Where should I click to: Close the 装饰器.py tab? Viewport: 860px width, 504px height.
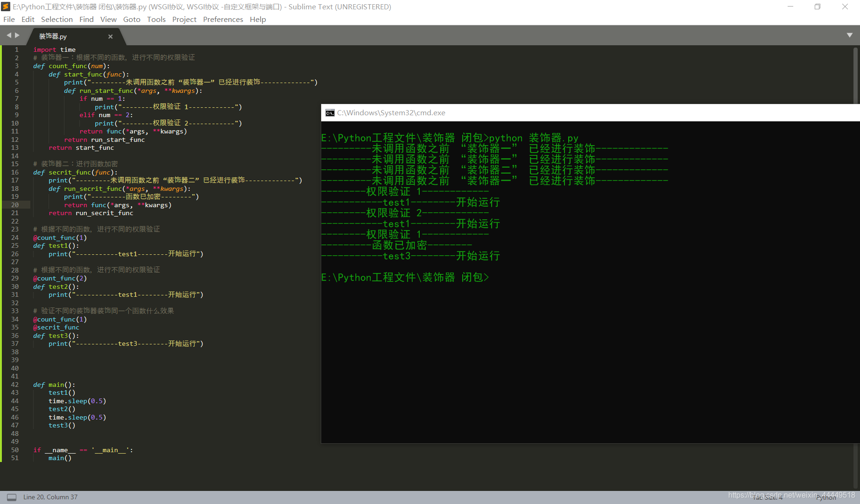tap(111, 36)
